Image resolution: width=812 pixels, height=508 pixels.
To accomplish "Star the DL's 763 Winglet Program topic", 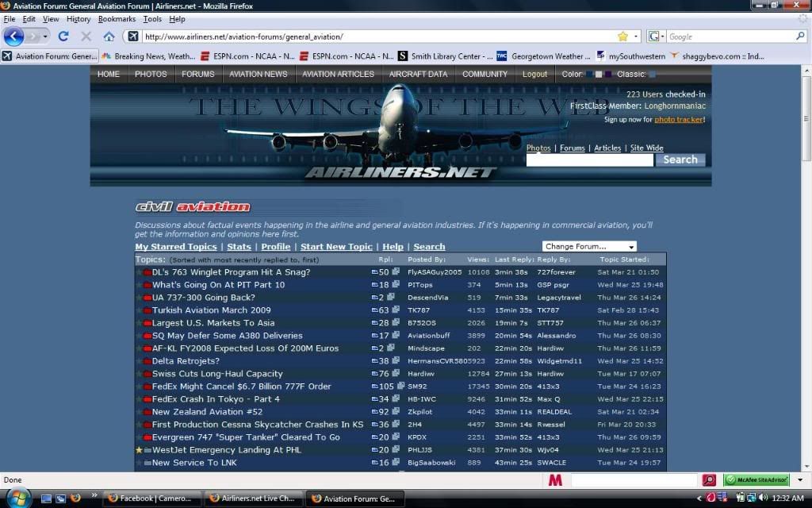I will tap(139, 272).
